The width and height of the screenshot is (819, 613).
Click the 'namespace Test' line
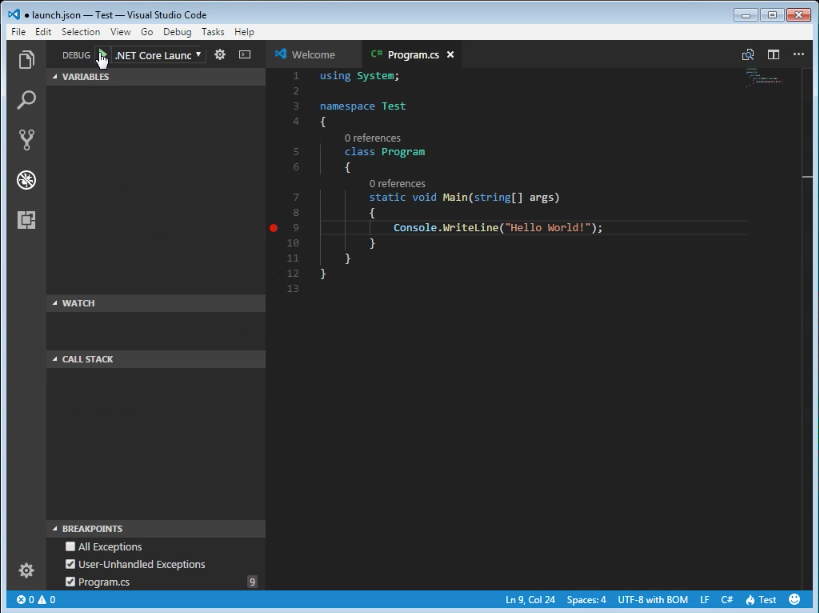[x=362, y=106]
